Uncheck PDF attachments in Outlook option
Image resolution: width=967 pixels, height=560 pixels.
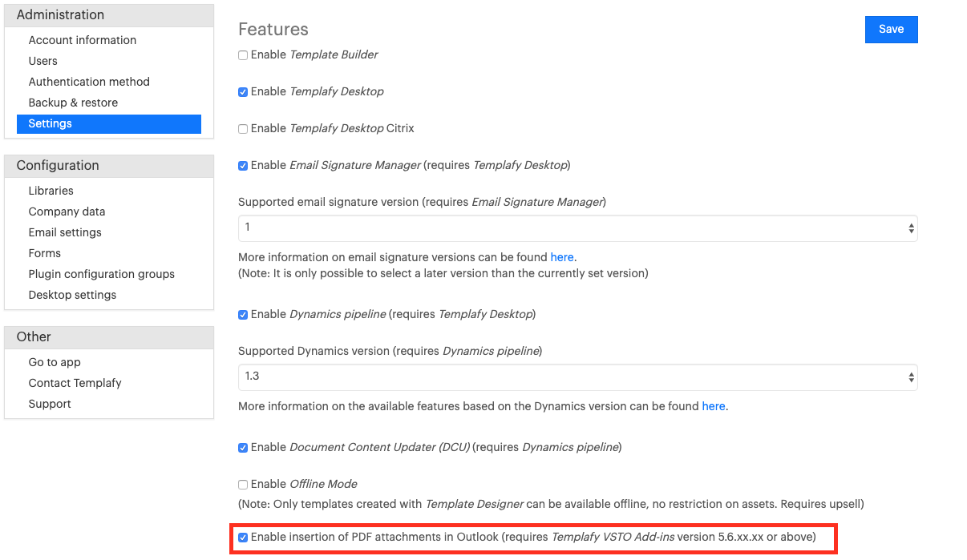coord(243,538)
